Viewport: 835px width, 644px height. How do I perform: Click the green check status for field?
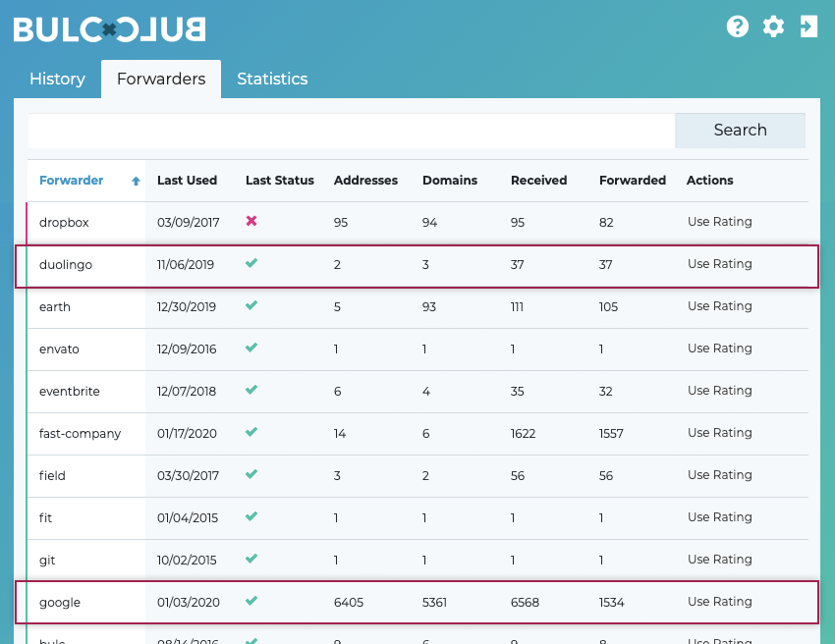(251, 474)
